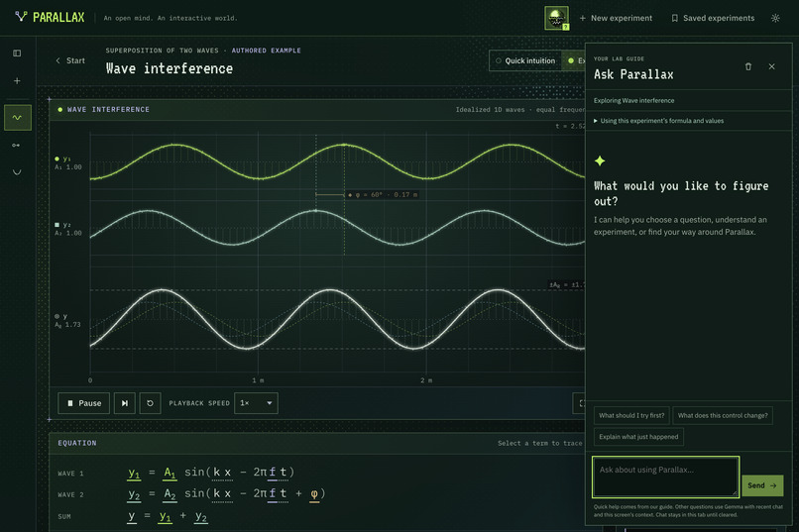Click the phase label φ = 60° · 0.17 m
The width and height of the screenshot is (799, 532).
coord(383,194)
